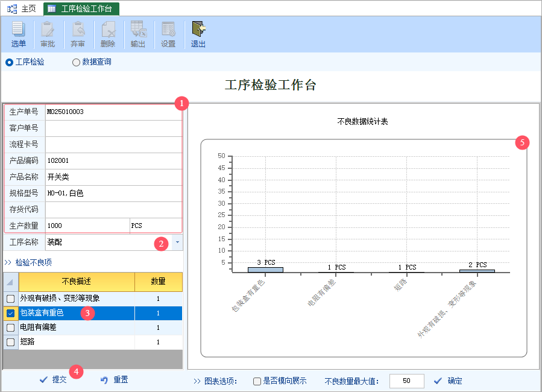Click the 产品编码 field 102001
This screenshot has width=542, height=392.
114,161
